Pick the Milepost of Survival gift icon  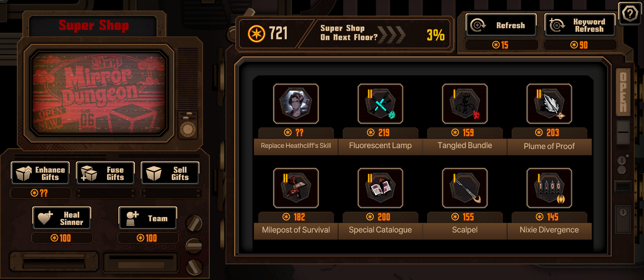296,188
